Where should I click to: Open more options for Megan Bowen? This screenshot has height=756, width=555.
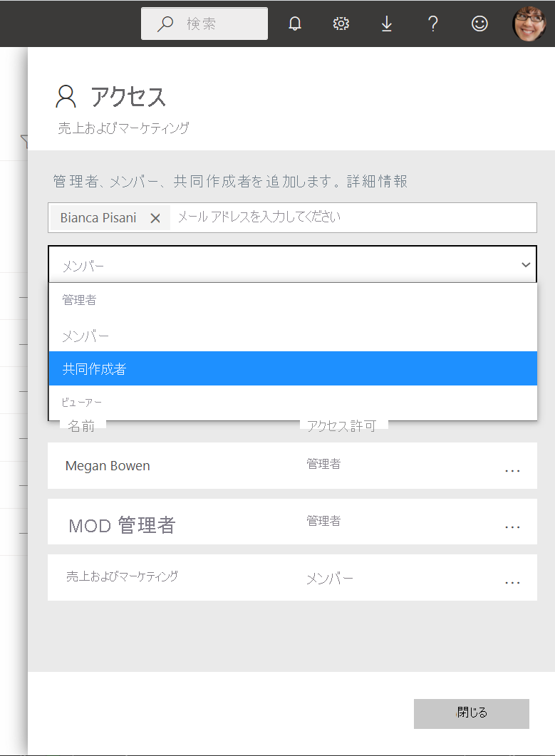512,470
